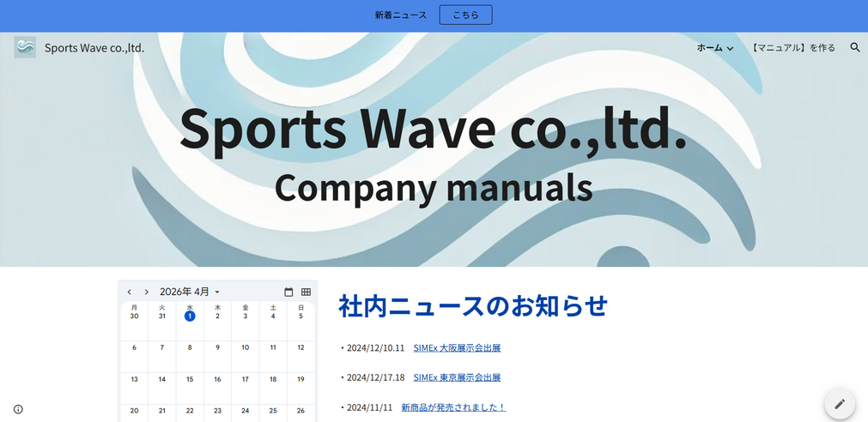Go to previous month in calendar

(x=130, y=292)
